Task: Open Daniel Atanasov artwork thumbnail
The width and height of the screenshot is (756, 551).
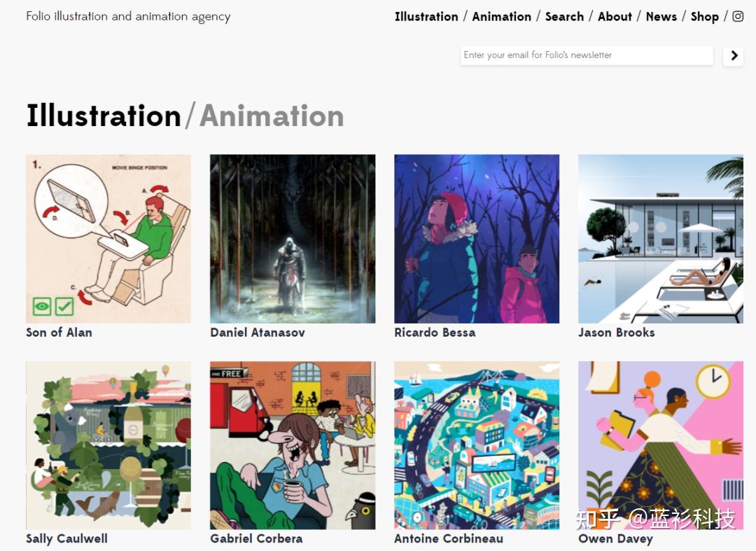Action: coord(293,239)
